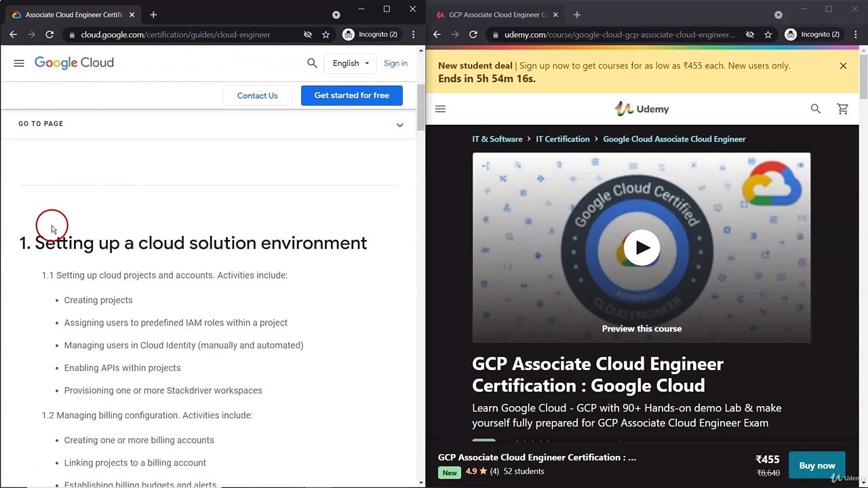The width and height of the screenshot is (868, 488).
Task: Open a new tab in Udemy window
Action: pos(576,15)
